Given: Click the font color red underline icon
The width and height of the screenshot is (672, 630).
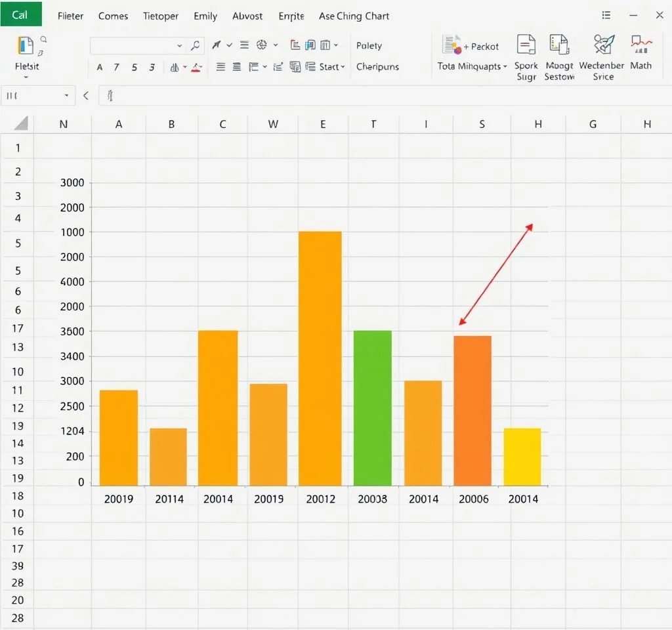Looking at the screenshot, I should coord(196,67).
